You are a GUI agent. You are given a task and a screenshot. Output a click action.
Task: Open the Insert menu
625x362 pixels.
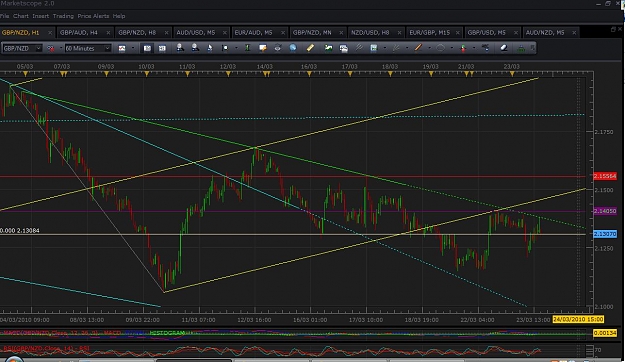tap(41, 16)
